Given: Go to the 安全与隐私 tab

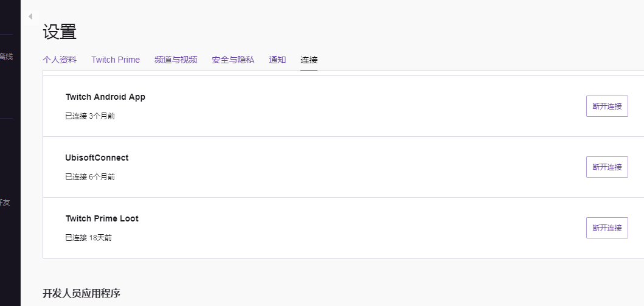Looking at the screenshot, I should click(x=233, y=60).
